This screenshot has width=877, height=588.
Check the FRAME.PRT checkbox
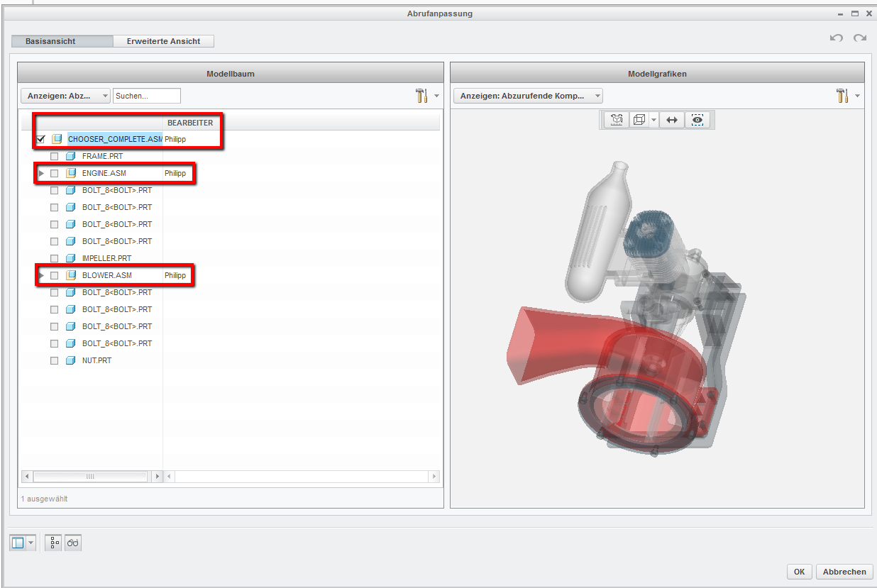55,156
